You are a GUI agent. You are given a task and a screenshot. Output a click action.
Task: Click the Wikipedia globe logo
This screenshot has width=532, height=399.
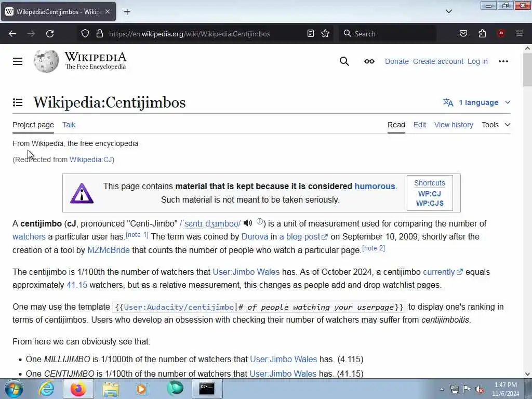click(46, 61)
